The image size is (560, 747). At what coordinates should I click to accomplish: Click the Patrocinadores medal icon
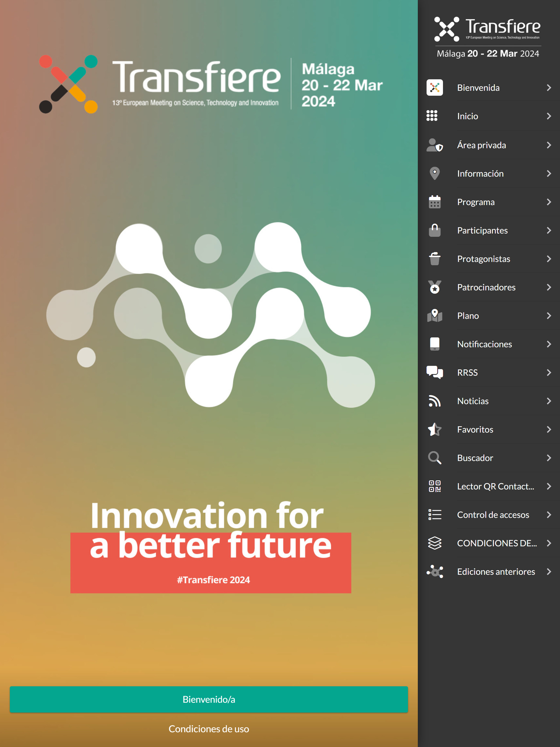coord(434,287)
